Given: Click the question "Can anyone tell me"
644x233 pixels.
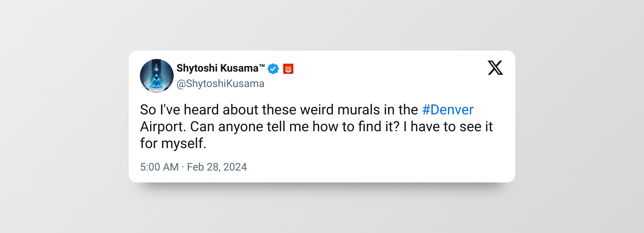Looking at the screenshot, I should click(250, 127).
